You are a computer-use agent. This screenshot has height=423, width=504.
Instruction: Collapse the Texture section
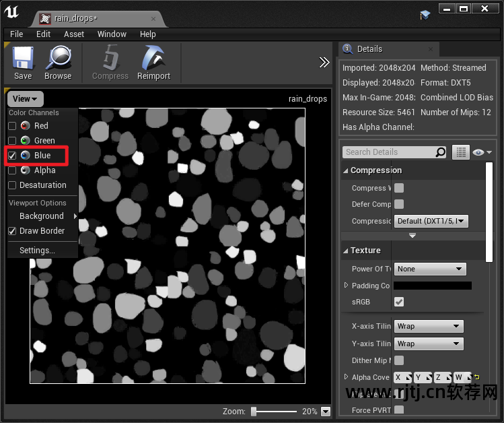(346, 251)
